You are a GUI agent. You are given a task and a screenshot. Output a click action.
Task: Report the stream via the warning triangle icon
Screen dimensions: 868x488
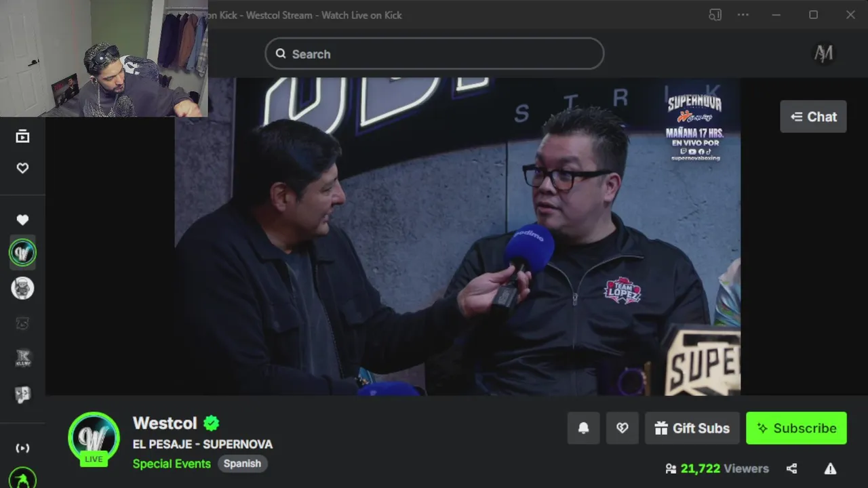pos(830,468)
